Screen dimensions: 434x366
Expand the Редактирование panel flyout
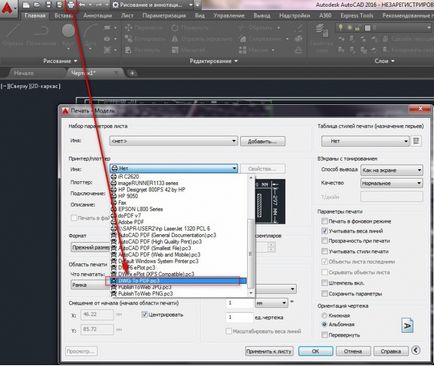(x=214, y=61)
